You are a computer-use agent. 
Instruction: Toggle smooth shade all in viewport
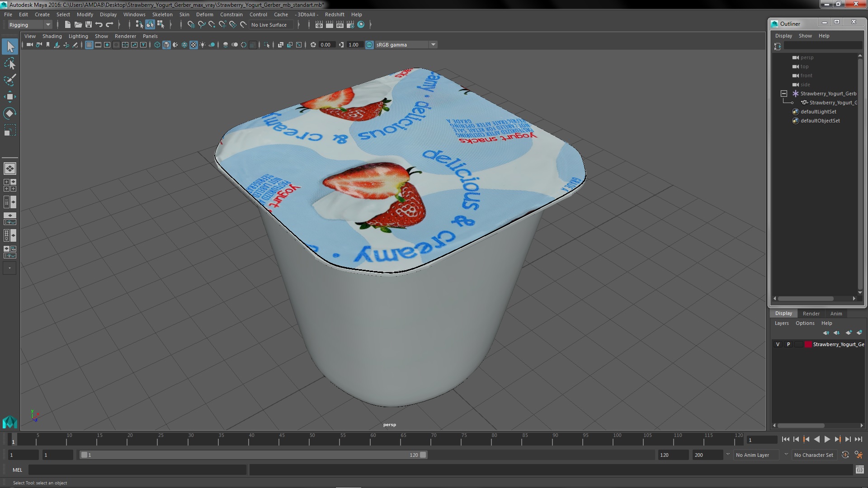(166, 45)
